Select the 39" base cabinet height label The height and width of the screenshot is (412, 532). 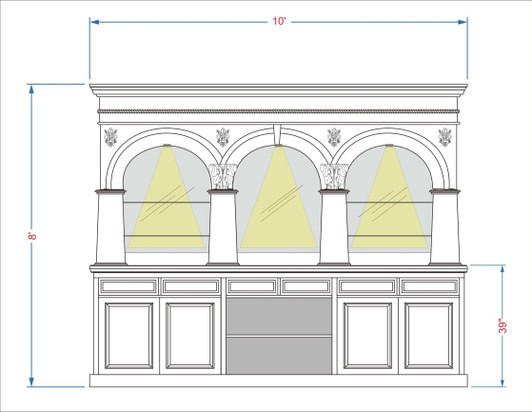tap(503, 326)
